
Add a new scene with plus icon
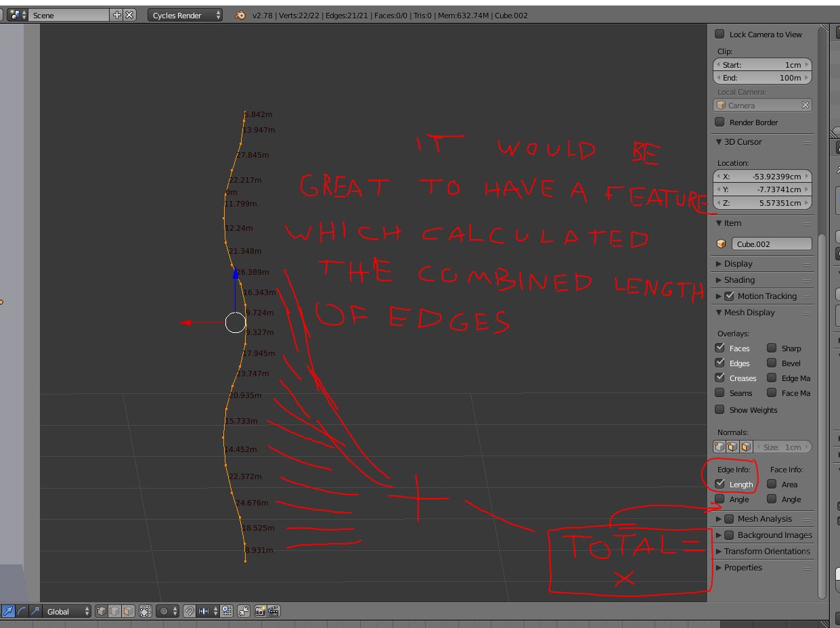tap(117, 15)
